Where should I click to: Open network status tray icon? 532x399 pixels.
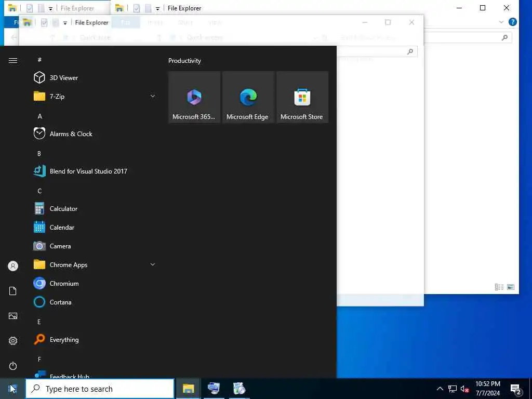[x=453, y=389]
